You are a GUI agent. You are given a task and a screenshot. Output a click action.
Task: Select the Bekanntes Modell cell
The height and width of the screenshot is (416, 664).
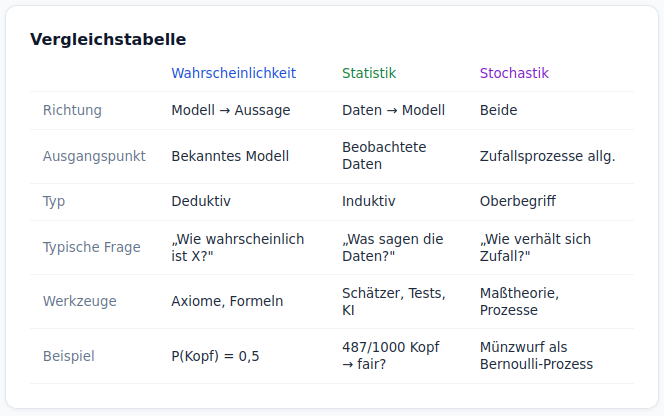(x=230, y=156)
